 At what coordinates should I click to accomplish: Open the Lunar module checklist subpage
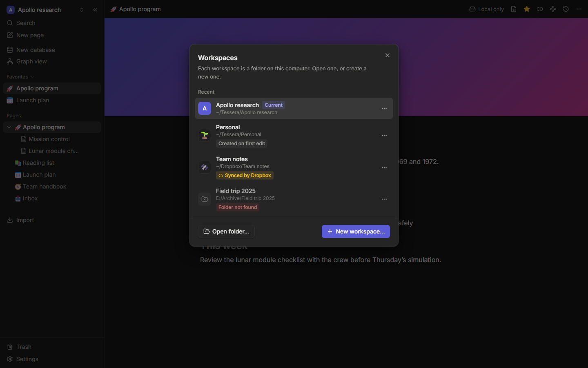point(52,151)
